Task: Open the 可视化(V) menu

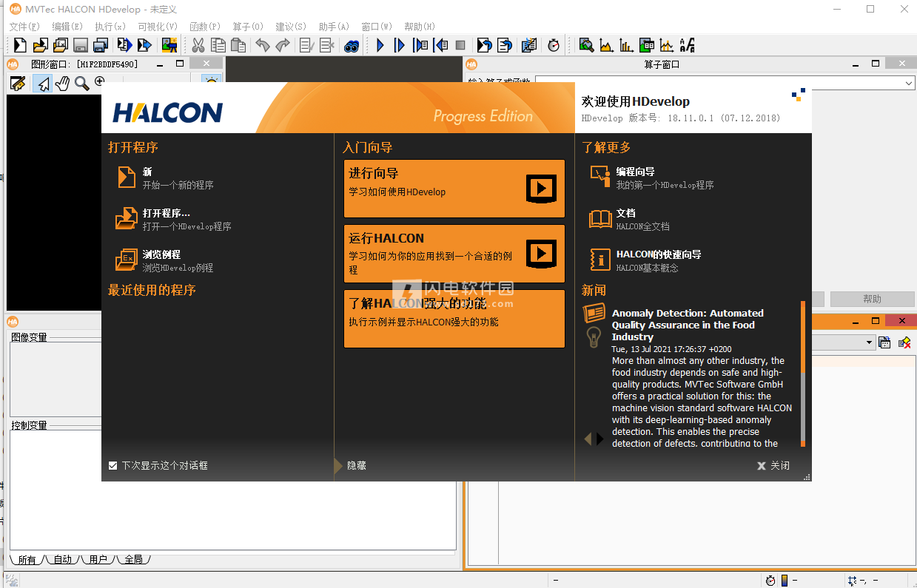Action: [158, 27]
